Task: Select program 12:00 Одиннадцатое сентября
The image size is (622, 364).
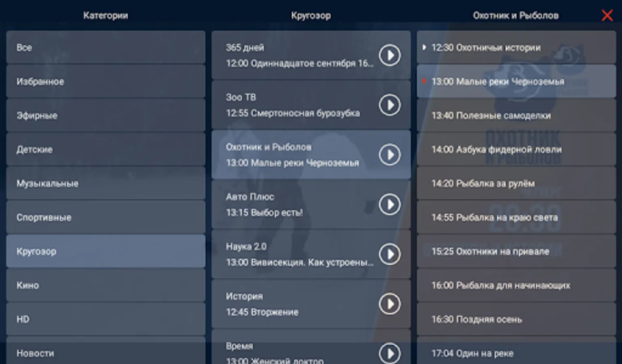Action: pyautogui.click(x=300, y=63)
